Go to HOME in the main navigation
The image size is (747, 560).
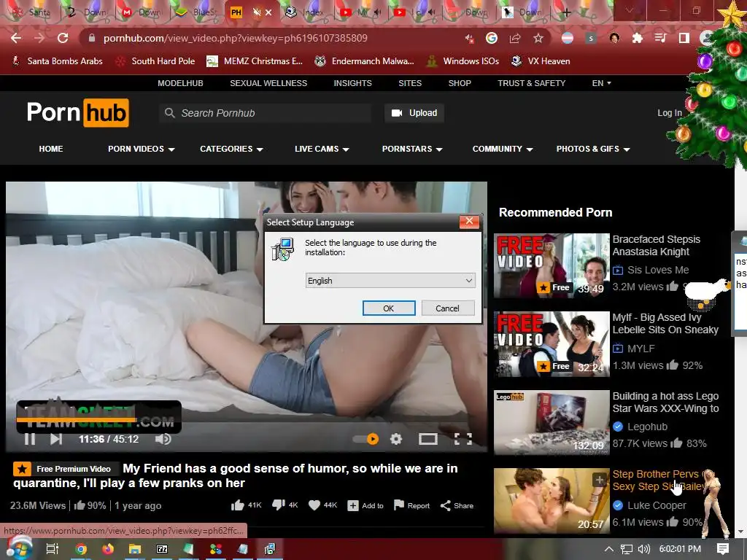tap(51, 149)
